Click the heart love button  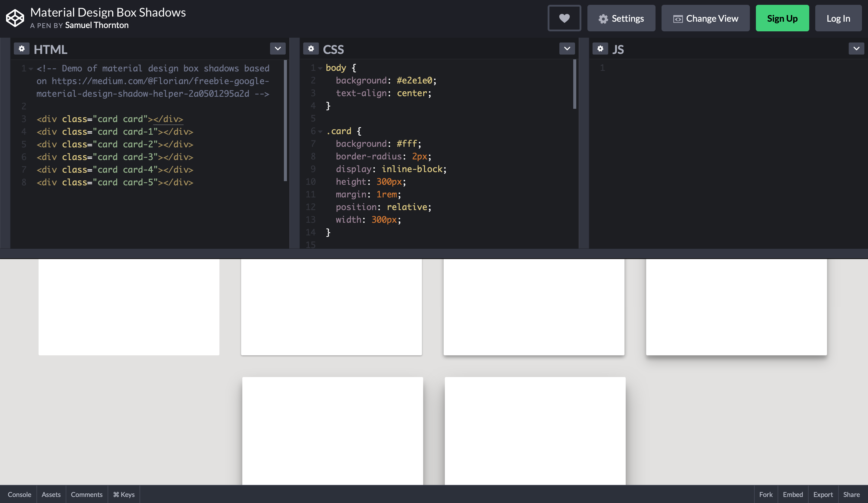pos(564,18)
